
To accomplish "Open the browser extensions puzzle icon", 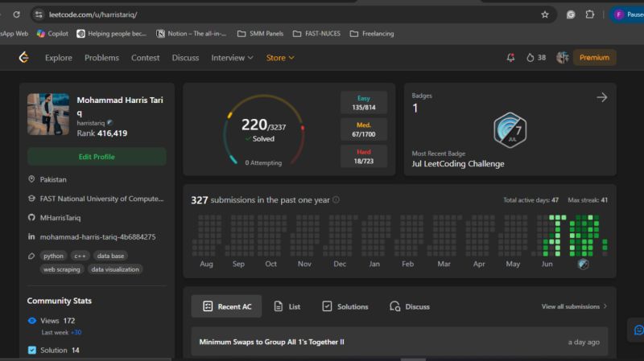I will coord(590,14).
